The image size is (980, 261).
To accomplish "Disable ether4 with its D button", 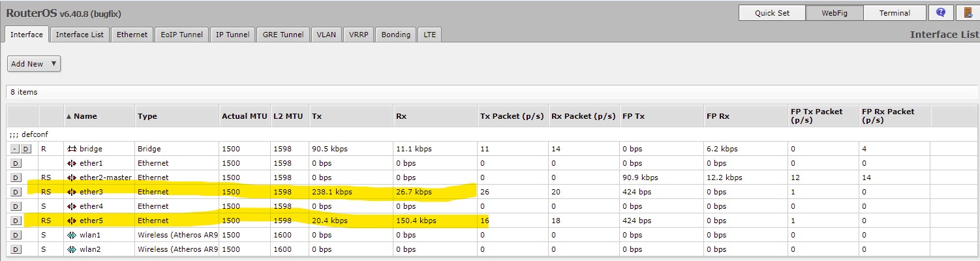I will click(16, 206).
